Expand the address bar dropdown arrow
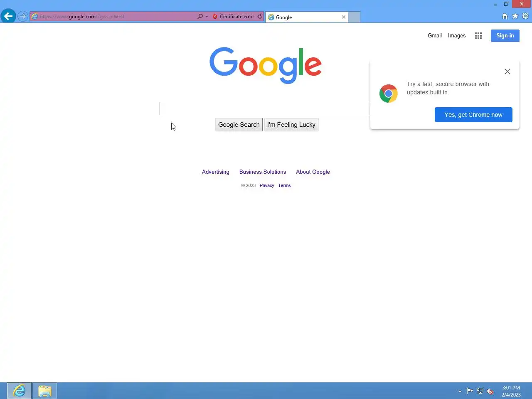 tap(207, 17)
